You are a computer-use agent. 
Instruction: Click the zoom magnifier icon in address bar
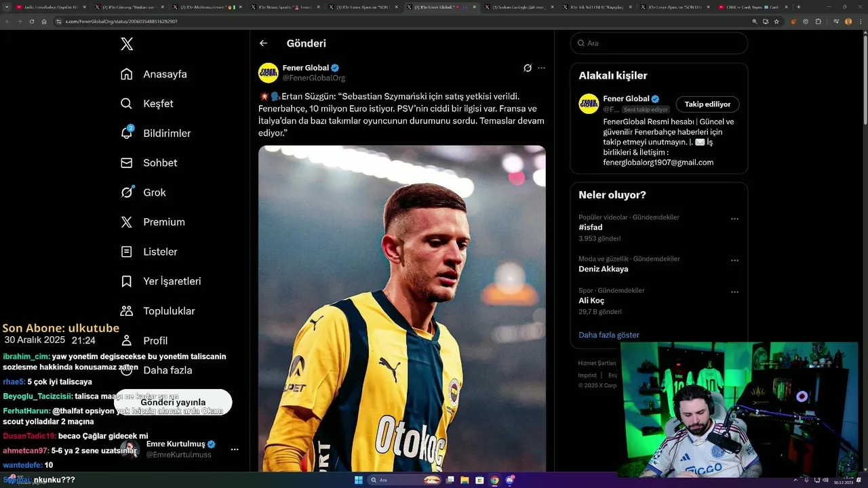pyautogui.click(x=755, y=21)
